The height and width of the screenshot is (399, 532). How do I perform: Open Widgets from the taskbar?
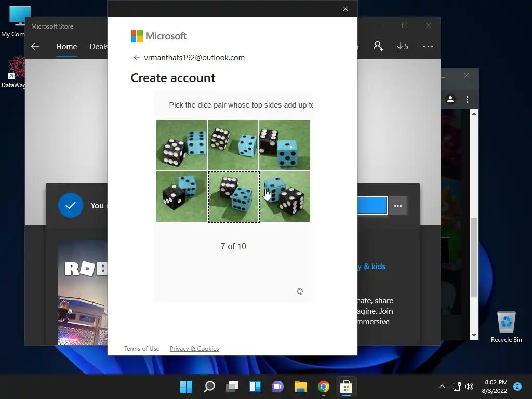tap(255, 387)
